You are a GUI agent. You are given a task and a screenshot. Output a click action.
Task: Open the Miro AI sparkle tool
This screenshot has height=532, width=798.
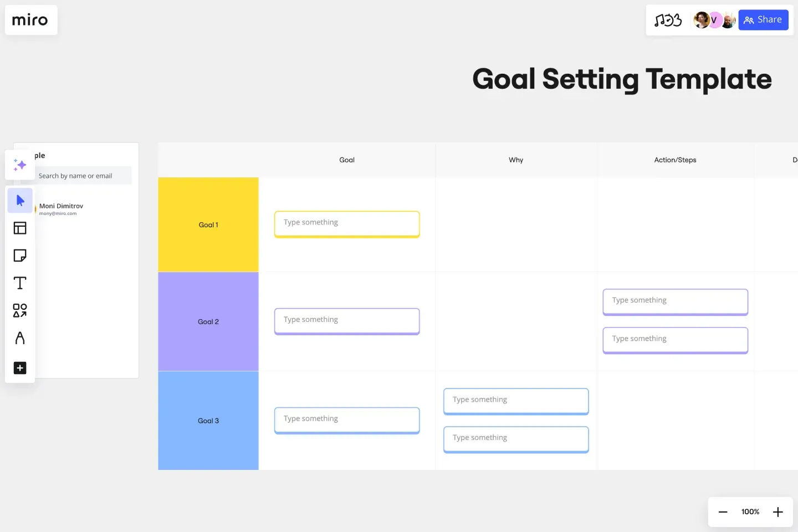pyautogui.click(x=20, y=165)
